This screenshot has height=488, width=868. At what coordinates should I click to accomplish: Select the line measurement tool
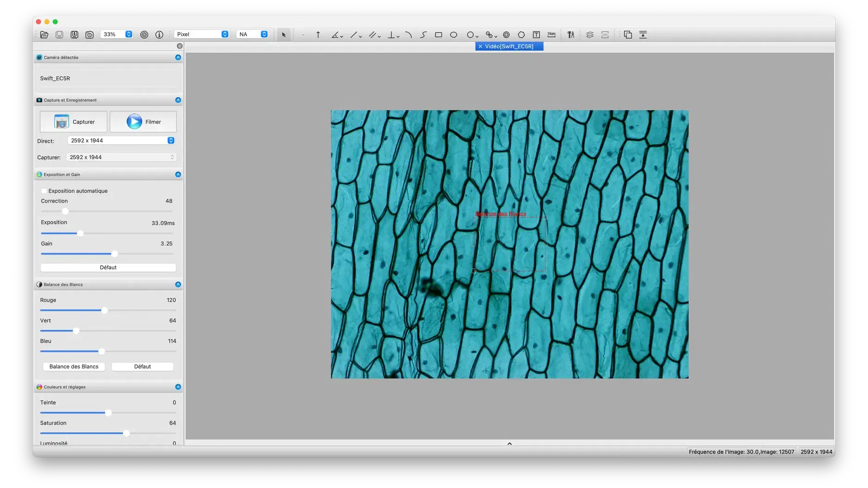coord(354,35)
